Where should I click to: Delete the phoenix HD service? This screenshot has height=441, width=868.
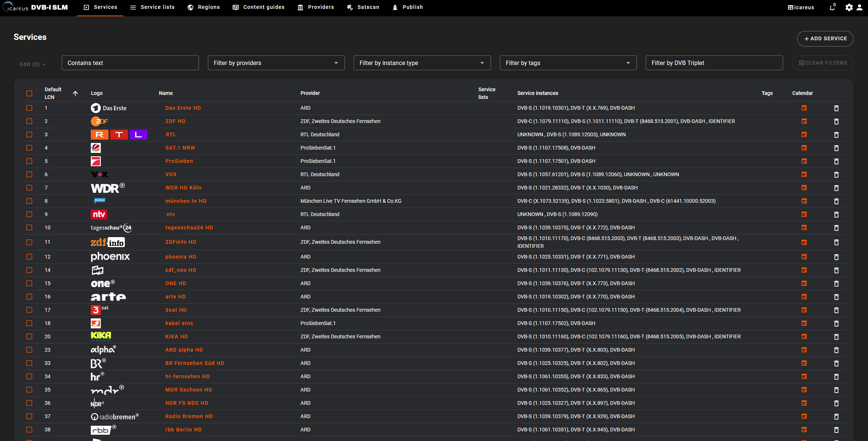(836, 257)
